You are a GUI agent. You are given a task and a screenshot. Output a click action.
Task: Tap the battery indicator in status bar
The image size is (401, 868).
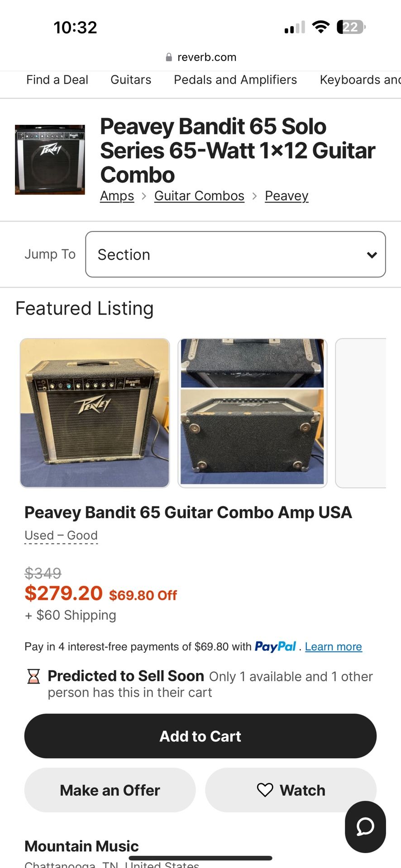pyautogui.click(x=351, y=27)
